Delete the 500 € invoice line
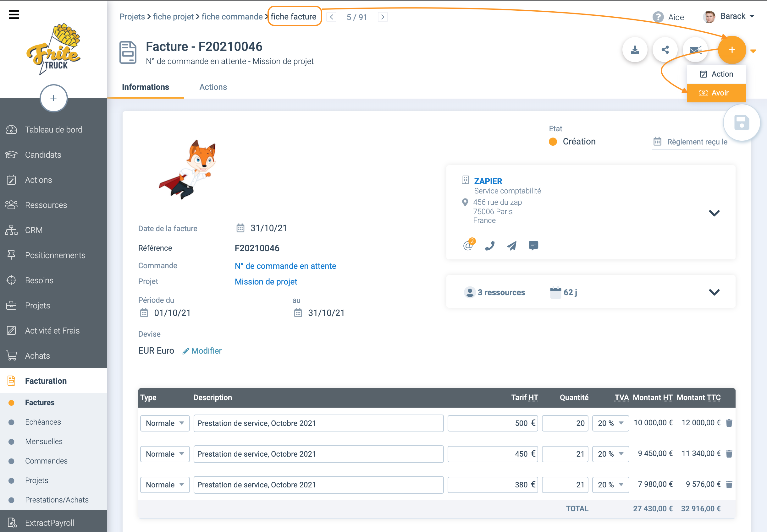This screenshot has height=532, width=767. [729, 423]
